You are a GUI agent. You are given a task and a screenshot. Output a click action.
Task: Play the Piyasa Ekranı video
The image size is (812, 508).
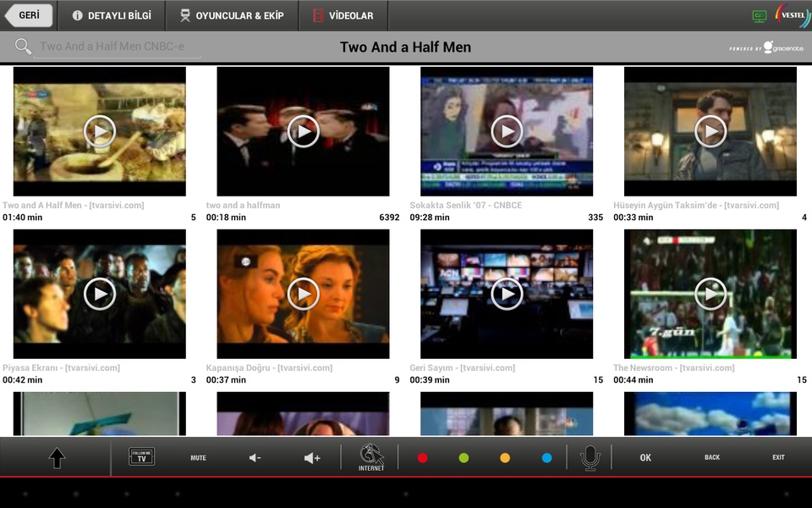(x=100, y=294)
